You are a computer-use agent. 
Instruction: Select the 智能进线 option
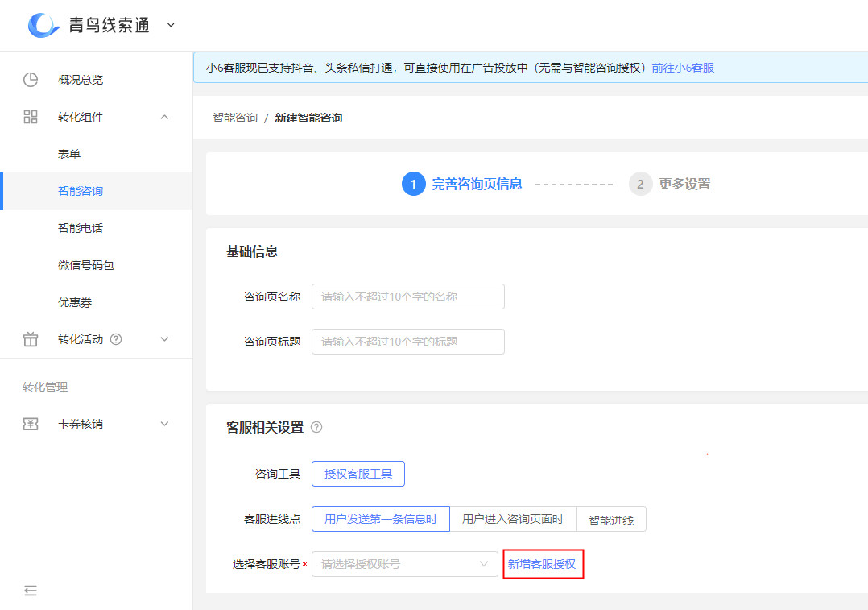611,519
